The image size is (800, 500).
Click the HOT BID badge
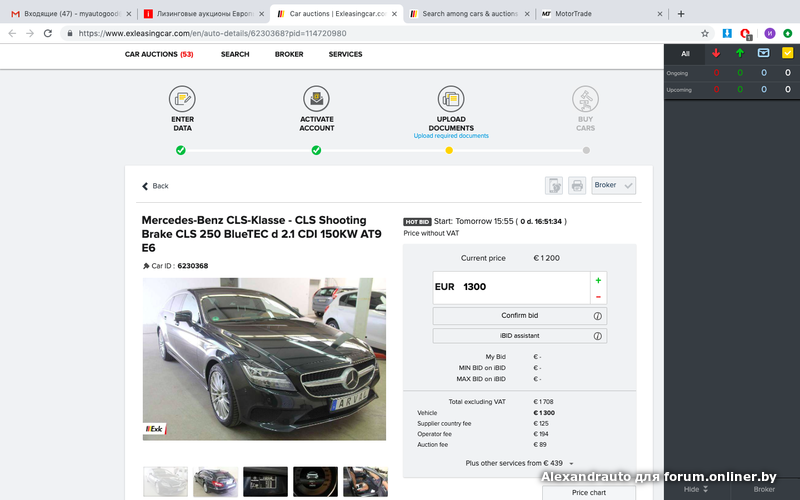click(x=417, y=222)
